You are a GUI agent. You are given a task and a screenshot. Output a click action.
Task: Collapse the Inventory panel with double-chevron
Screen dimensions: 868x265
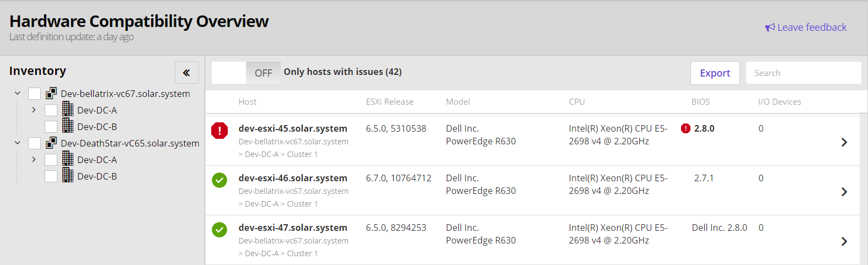tap(186, 72)
